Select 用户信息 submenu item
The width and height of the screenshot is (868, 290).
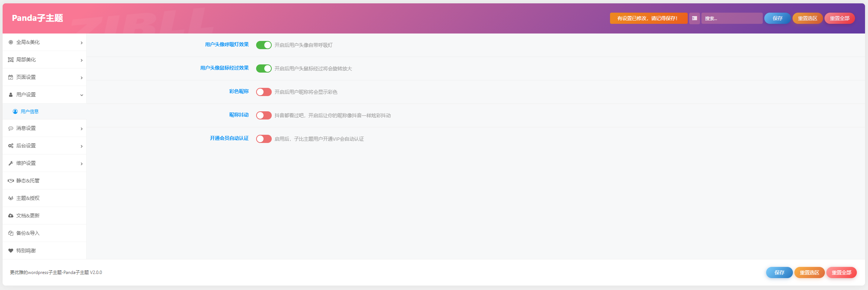44,112
